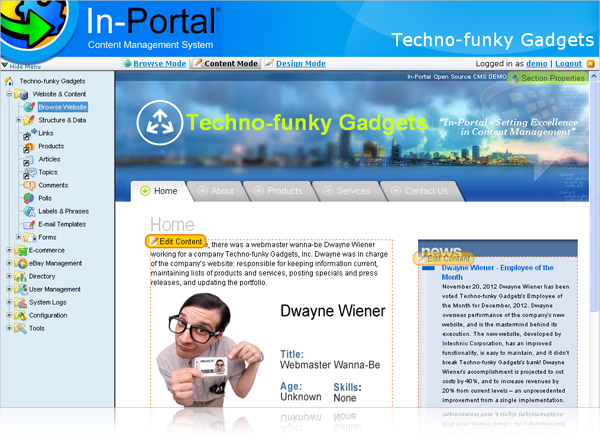Click the demo user link

click(536, 64)
